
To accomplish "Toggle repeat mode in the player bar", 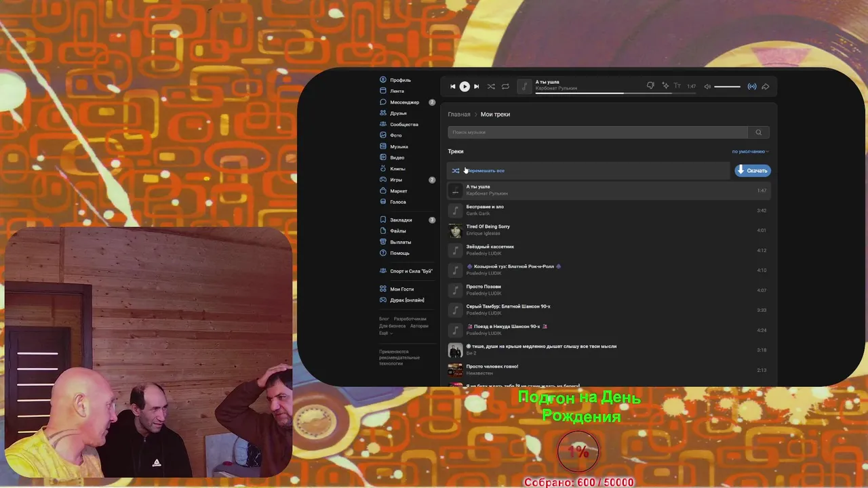I will pos(505,86).
